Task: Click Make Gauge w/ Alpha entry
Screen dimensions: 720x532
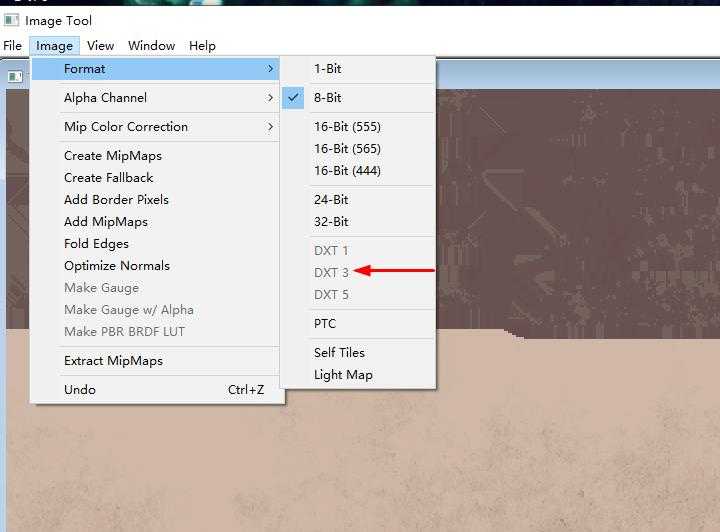Action: (155, 310)
